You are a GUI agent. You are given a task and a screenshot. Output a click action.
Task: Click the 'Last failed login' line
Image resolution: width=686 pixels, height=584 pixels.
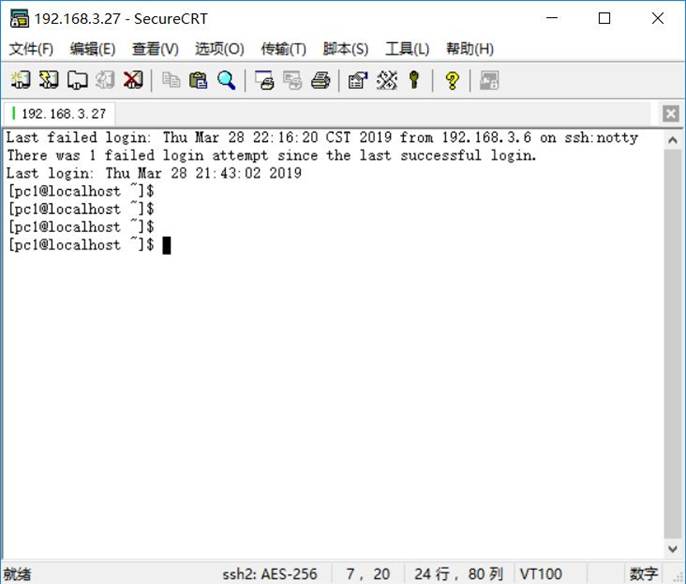coord(322,137)
